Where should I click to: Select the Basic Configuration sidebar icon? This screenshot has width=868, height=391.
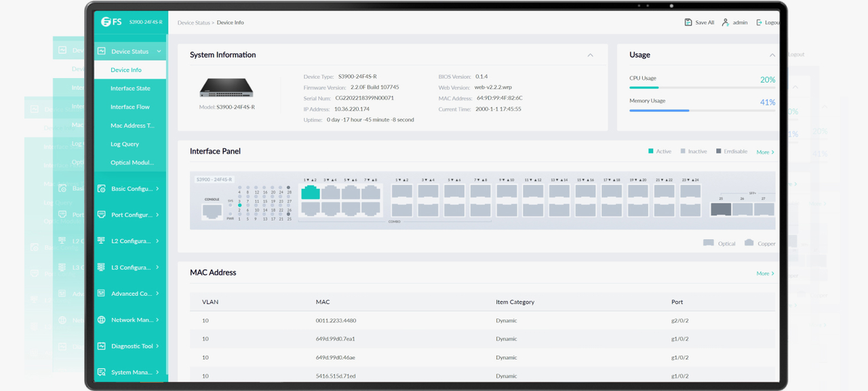click(102, 188)
